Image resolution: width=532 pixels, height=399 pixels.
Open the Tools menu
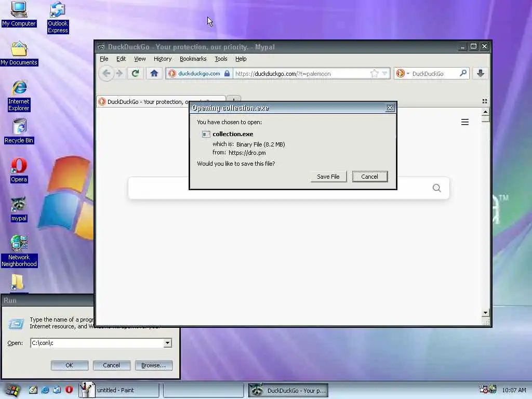(x=221, y=59)
